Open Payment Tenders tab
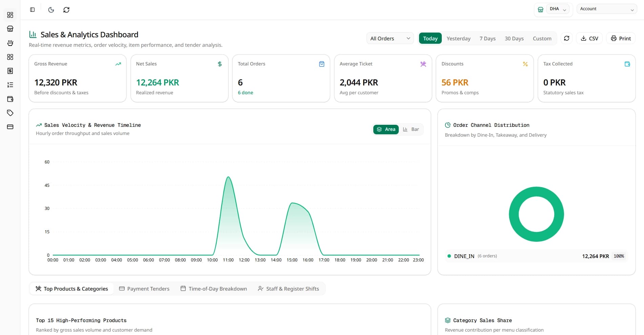The height and width of the screenshot is (335, 644). tap(144, 289)
